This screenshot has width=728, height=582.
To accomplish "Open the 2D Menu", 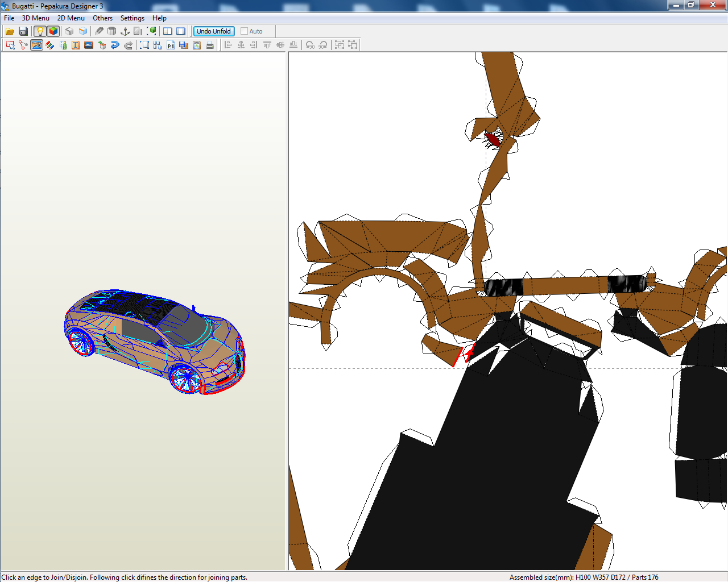I will click(x=71, y=18).
